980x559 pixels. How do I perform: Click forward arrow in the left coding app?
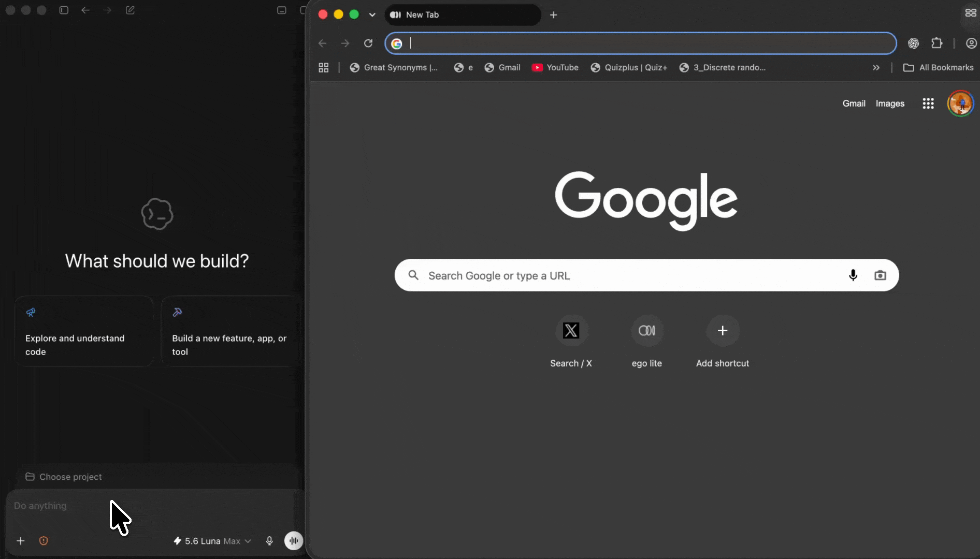click(x=107, y=10)
